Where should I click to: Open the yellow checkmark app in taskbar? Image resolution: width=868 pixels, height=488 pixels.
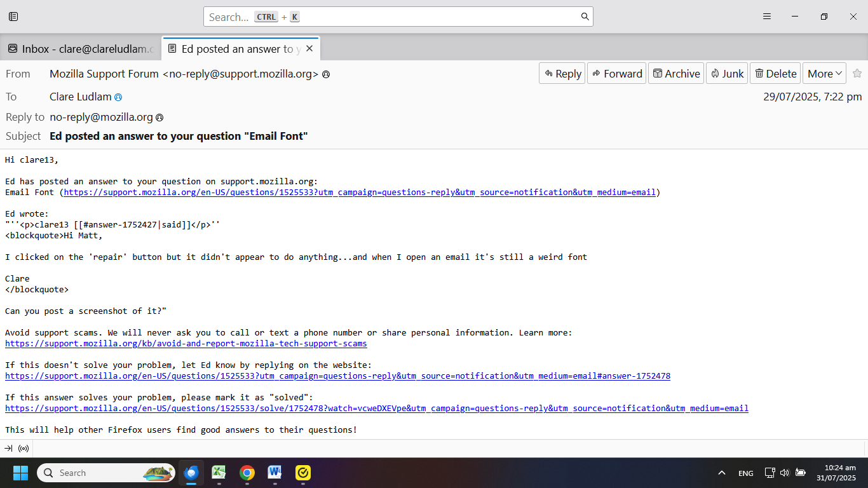click(303, 473)
